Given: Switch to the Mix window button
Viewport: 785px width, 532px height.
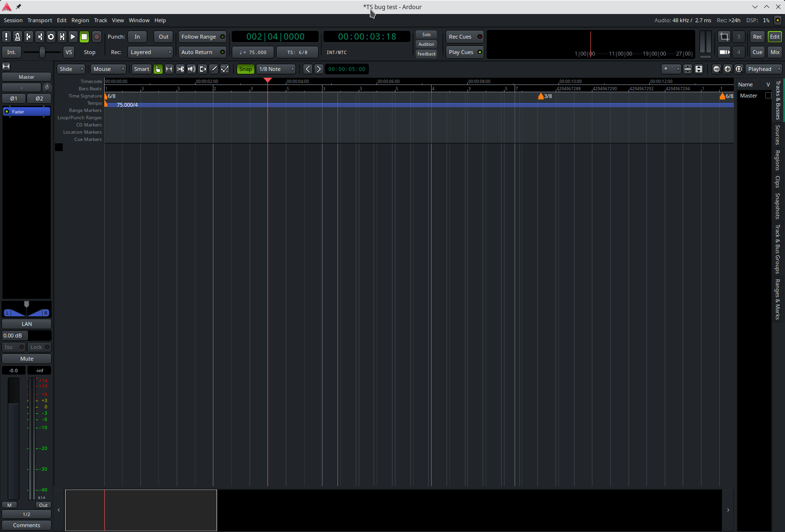Looking at the screenshot, I should click(775, 52).
